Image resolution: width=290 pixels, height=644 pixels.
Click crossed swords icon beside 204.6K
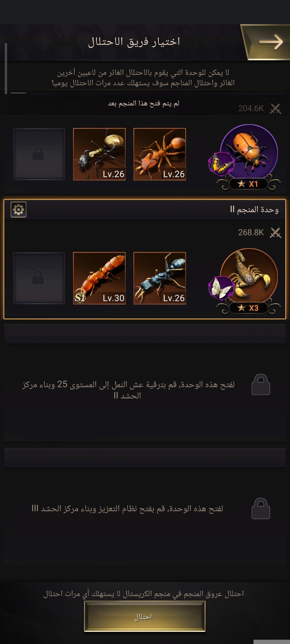[275, 109]
